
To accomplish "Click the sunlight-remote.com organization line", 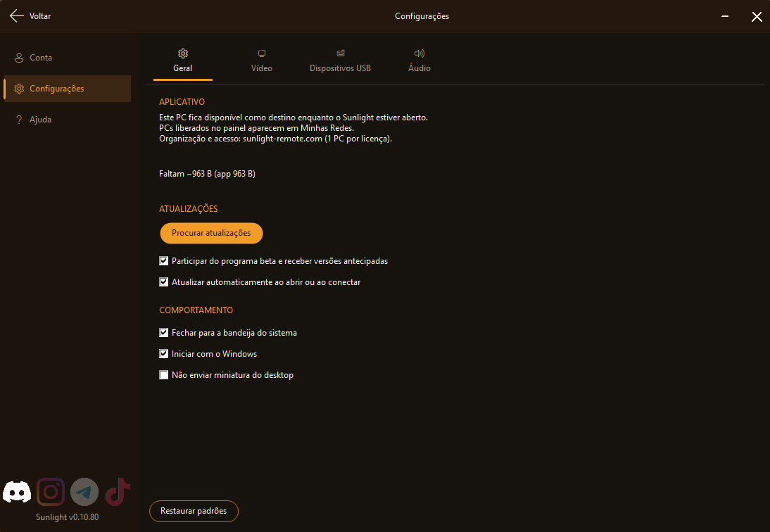I will point(275,139).
